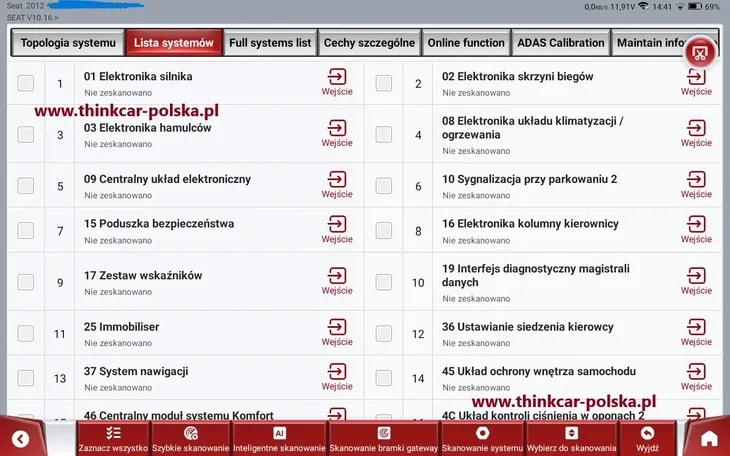Viewport: 730px width, 456px height.
Task: Tap the 11,91V voltage reading
Action: pyautogui.click(x=623, y=7)
